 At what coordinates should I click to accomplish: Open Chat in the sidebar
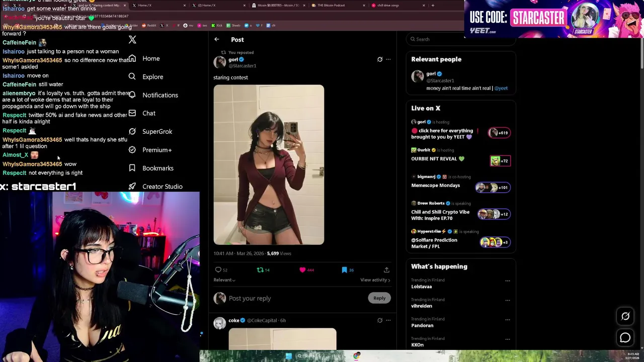tap(142, 113)
